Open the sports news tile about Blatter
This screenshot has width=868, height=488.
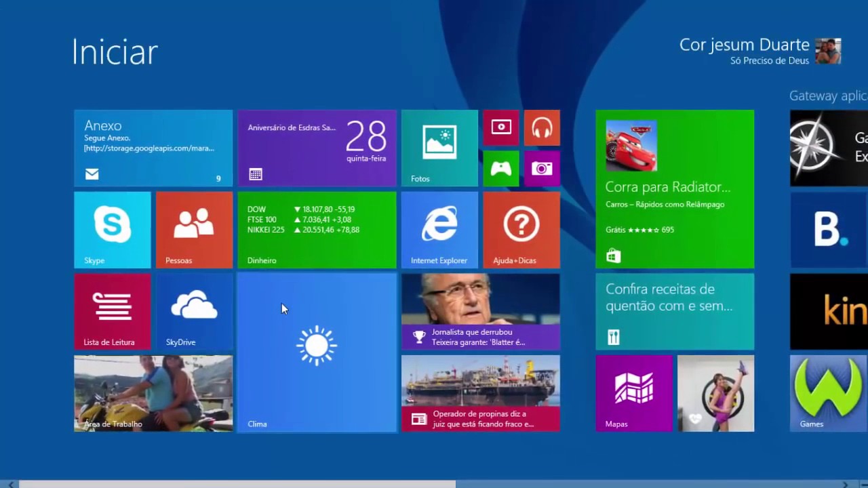pyautogui.click(x=481, y=312)
